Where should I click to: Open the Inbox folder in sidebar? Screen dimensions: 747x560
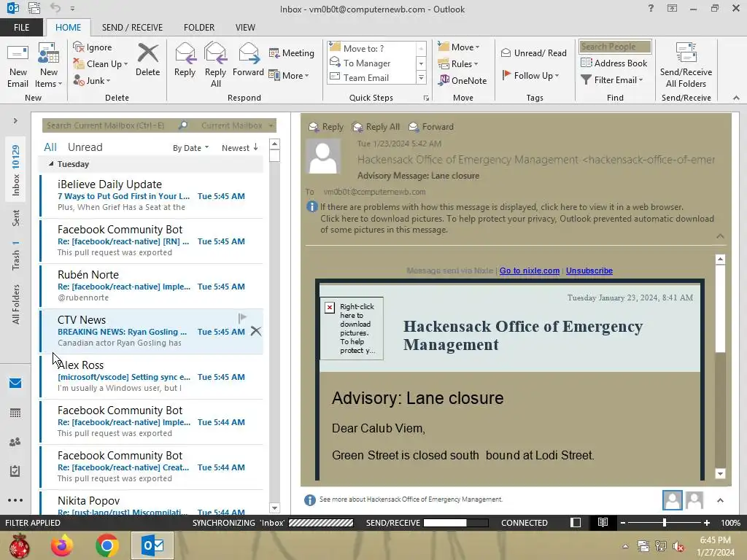[16, 170]
